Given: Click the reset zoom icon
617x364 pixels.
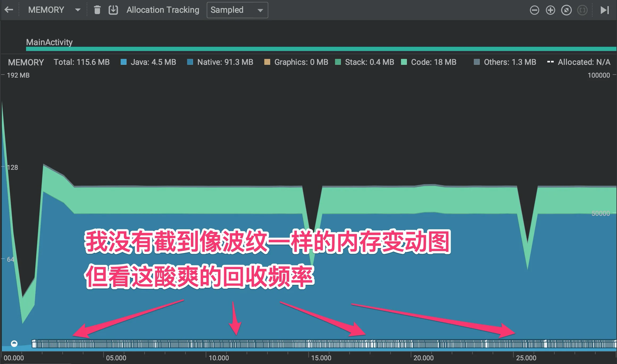Looking at the screenshot, I should [x=566, y=10].
